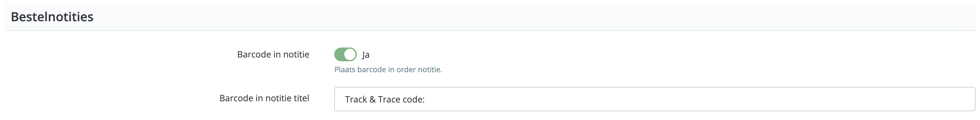Viewport: 980px width, 120px height.
Task: Disable the Barcode in notitie toggle
Action: coord(345,54)
